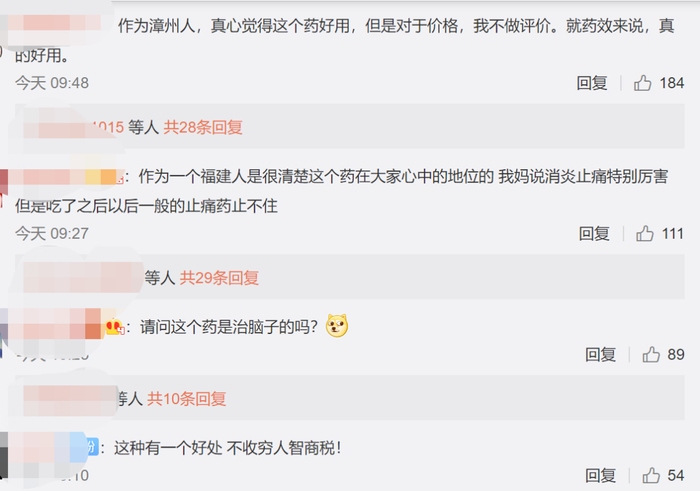
Task: Reply to 请问这个药是治脑子的吗 comment
Action: [600, 354]
